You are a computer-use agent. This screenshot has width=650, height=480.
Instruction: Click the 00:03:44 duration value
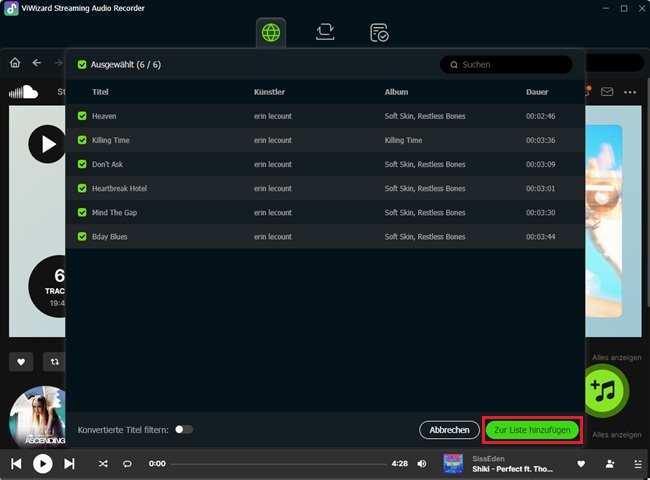(541, 237)
